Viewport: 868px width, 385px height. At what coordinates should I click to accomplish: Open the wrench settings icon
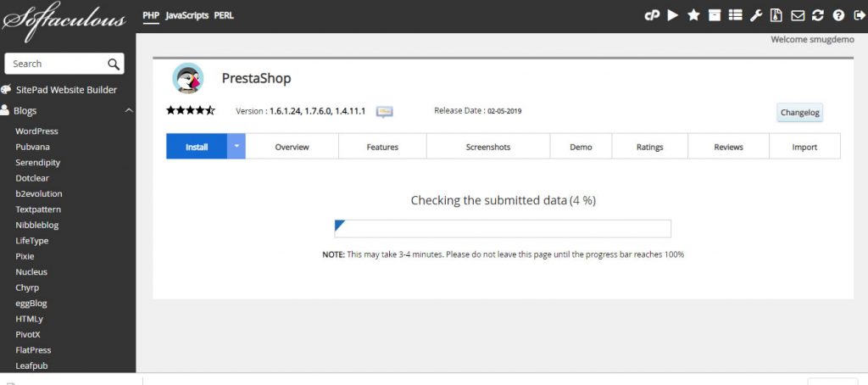(756, 15)
